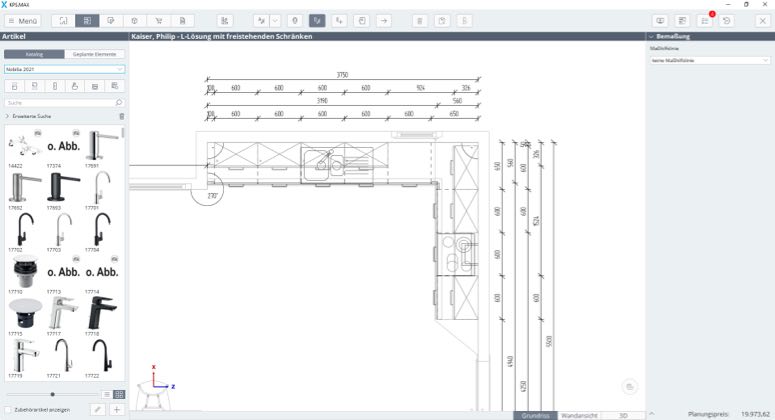Click the right-arrow icon in the toolbar

click(x=384, y=20)
